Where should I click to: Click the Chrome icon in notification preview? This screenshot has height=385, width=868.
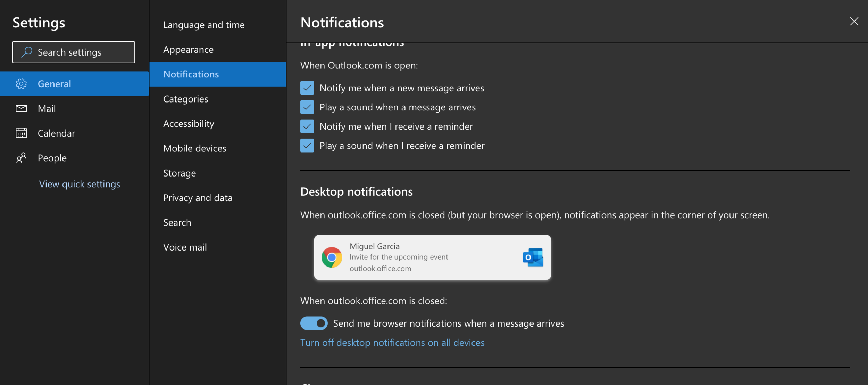pos(332,257)
